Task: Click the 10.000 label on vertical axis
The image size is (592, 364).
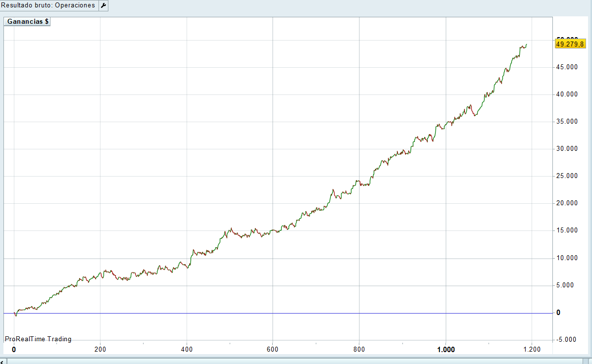Action: pyautogui.click(x=567, y=258)
